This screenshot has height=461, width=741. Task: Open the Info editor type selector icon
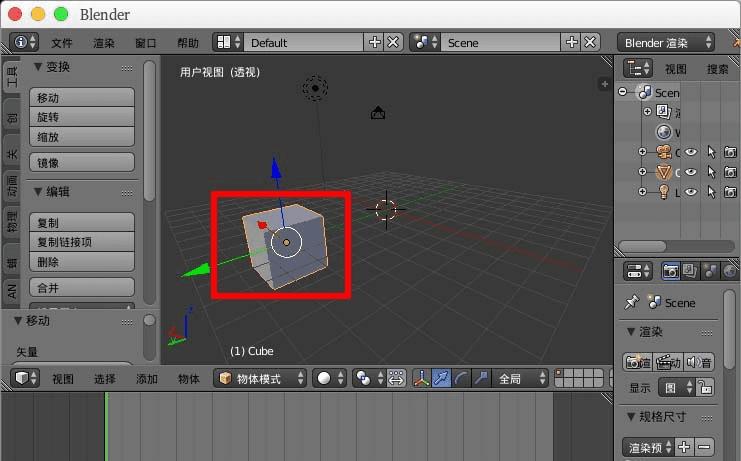pos(25,43)
